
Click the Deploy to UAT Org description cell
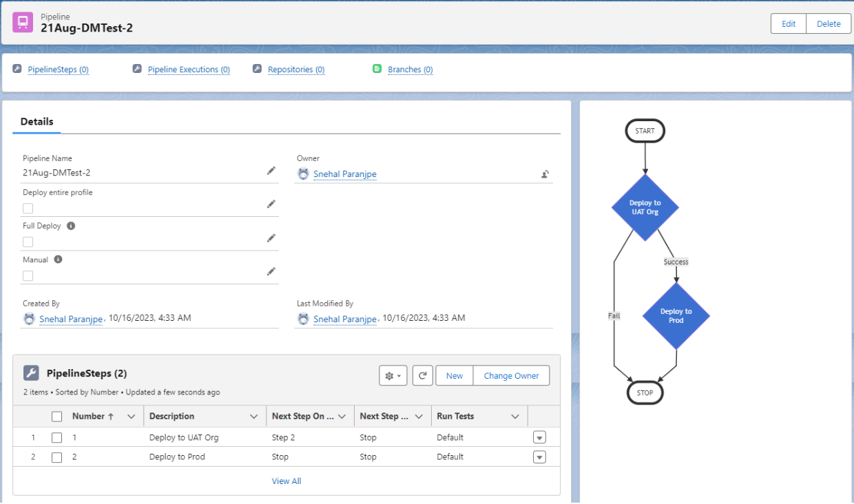pyautogui.click(x=184, y=438)
